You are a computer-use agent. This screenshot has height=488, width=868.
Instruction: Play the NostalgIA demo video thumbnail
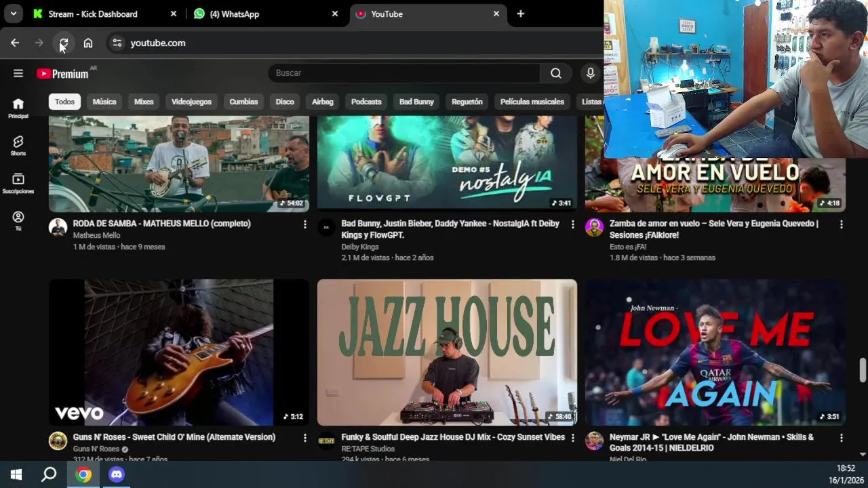pyautogui.click(x=447, y=163)
